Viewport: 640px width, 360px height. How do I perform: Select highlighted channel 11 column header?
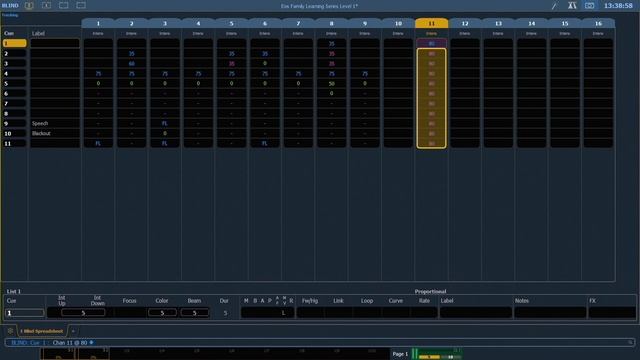point(431,24)
